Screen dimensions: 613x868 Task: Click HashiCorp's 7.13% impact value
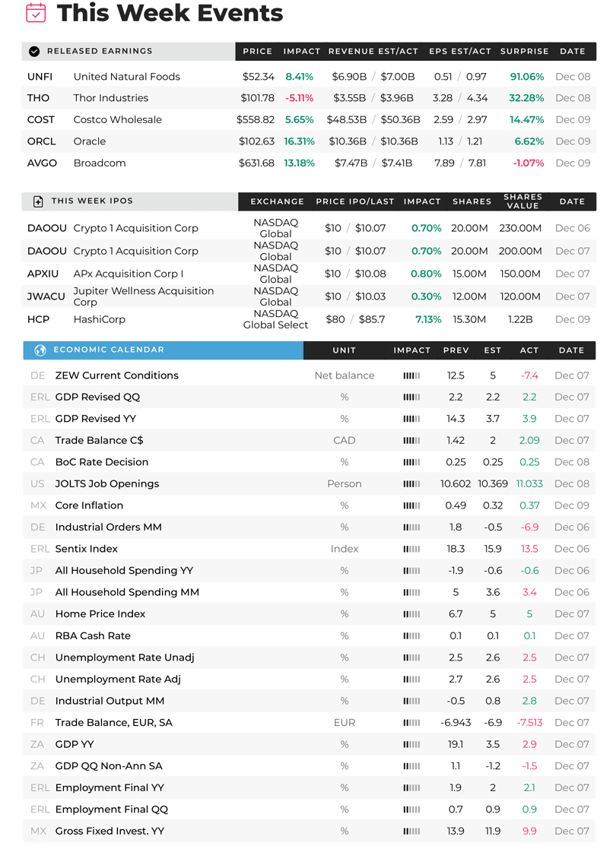coord(429,319)
